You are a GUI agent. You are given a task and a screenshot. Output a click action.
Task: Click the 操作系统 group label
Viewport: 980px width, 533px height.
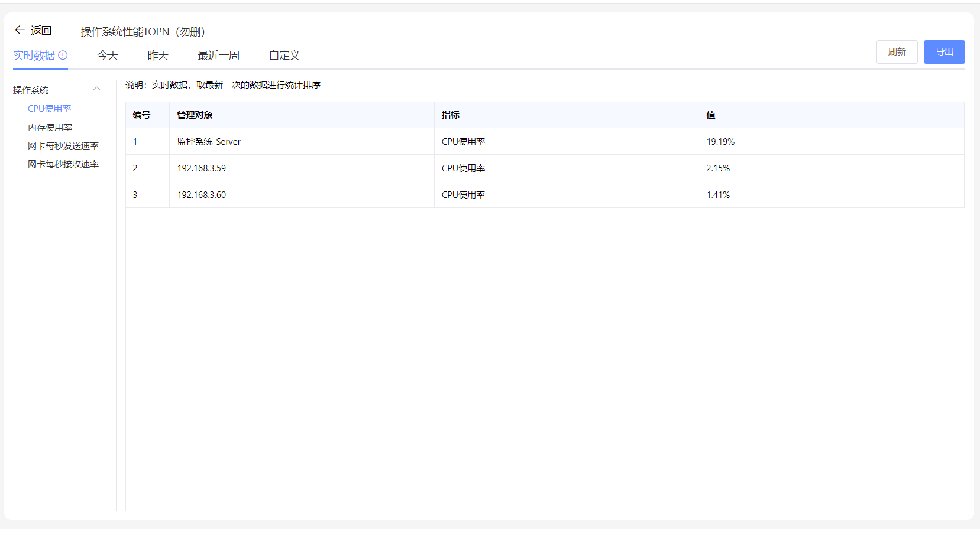(x=31, y=90)
